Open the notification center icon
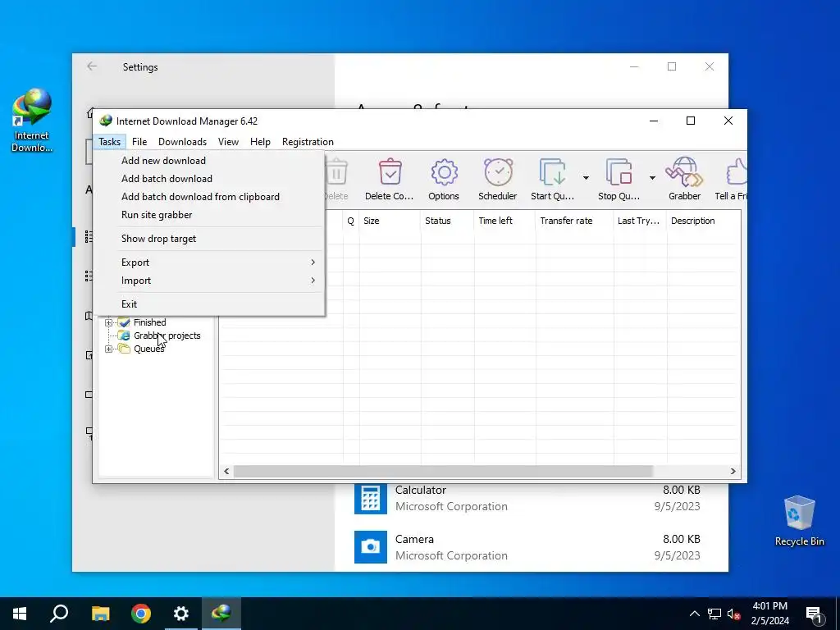 [814, 614]
